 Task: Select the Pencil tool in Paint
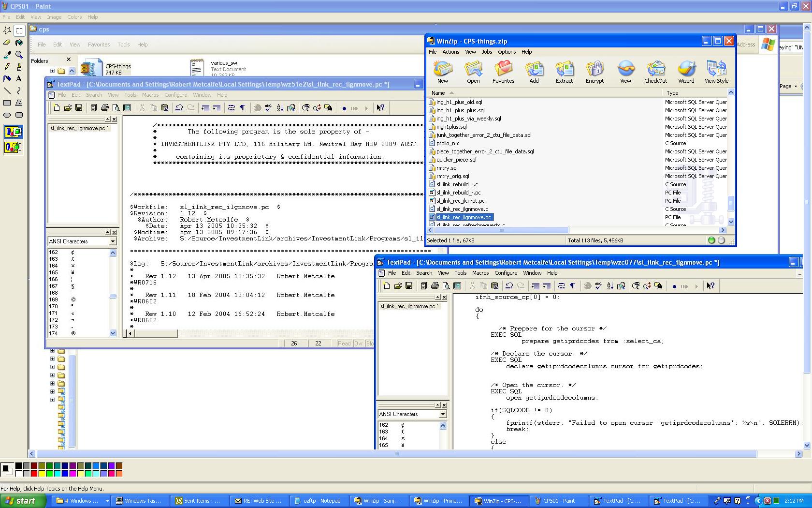[7, 67]
